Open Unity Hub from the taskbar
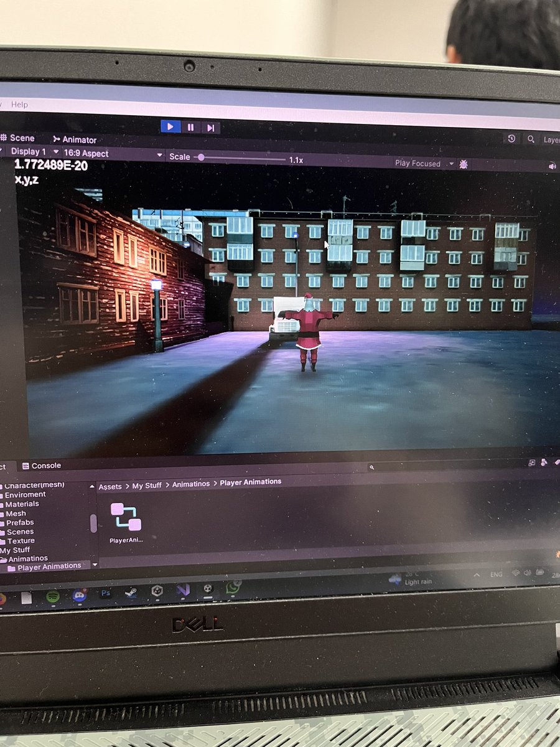Screen dimensions: 560x747 (x=157, y=590)
